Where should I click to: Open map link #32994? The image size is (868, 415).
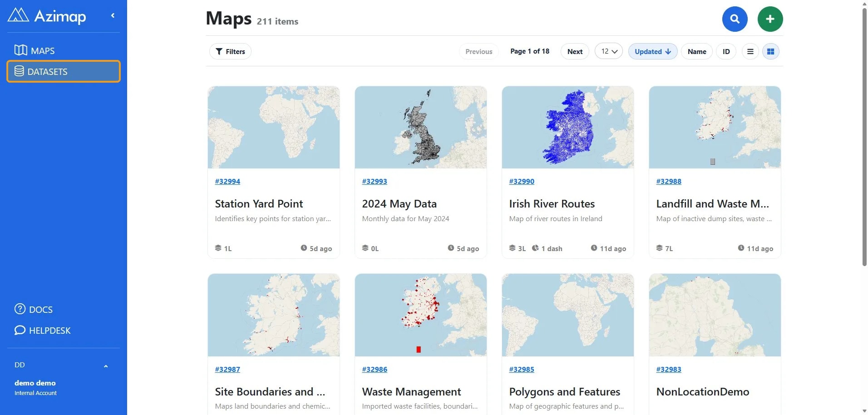tap(227, 182)
